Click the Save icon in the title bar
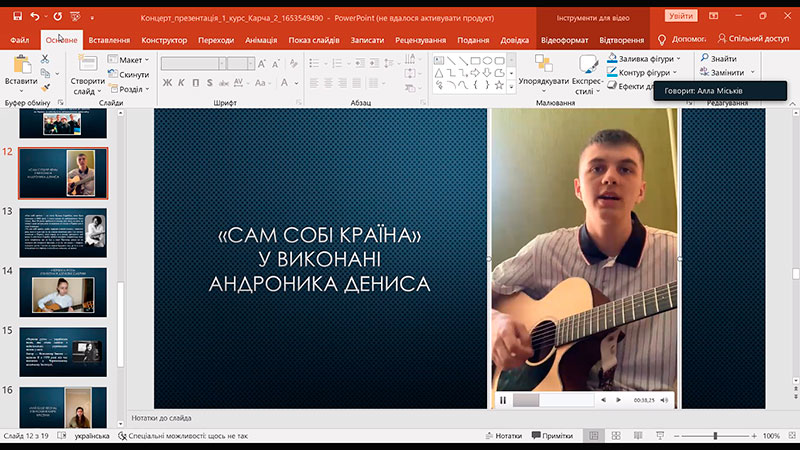800x450 pixels. (17, 16)
